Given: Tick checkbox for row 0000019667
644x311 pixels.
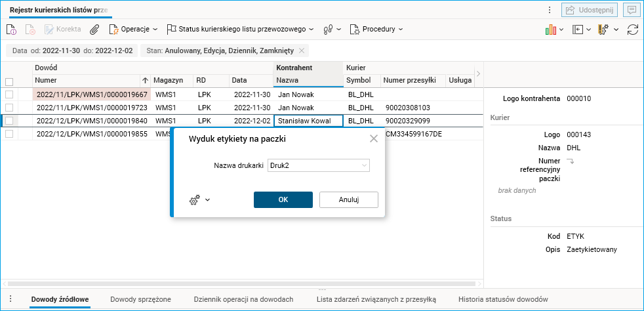Looking at the screenshot, I should click(9, 94).
